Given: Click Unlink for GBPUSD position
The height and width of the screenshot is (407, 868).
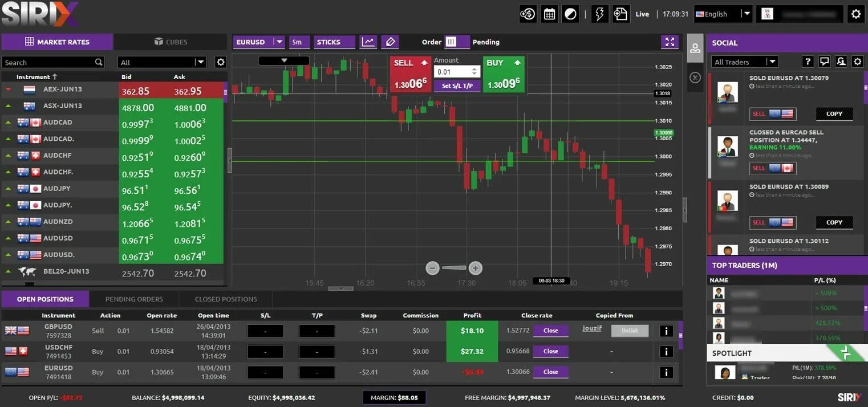Looking at the screenshot, I should click(x=630, y=331).
